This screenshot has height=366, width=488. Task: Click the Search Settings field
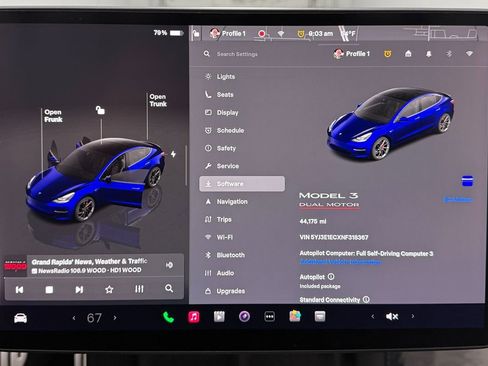[x=237, y=54]
